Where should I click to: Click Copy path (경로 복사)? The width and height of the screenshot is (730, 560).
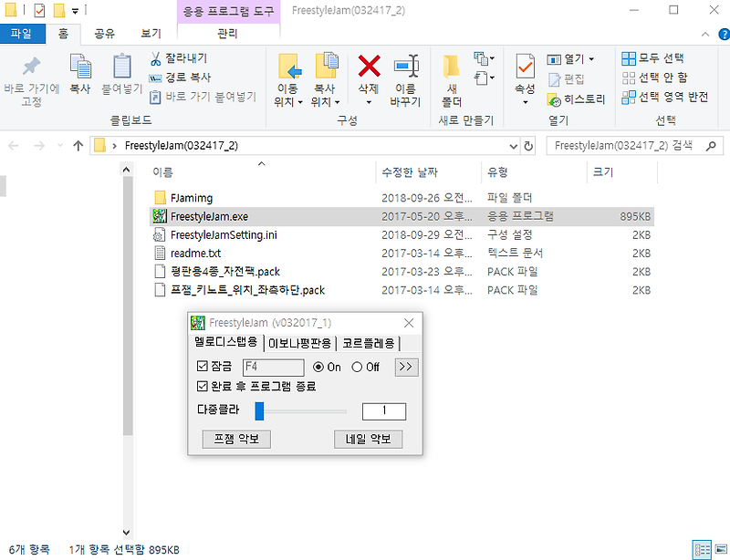(180, 78)
